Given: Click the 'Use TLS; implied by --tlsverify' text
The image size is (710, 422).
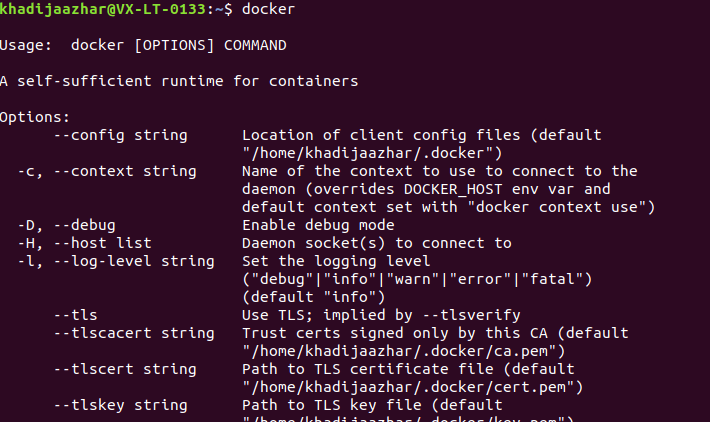Looking at the screenshot, I should click(381, 315).
